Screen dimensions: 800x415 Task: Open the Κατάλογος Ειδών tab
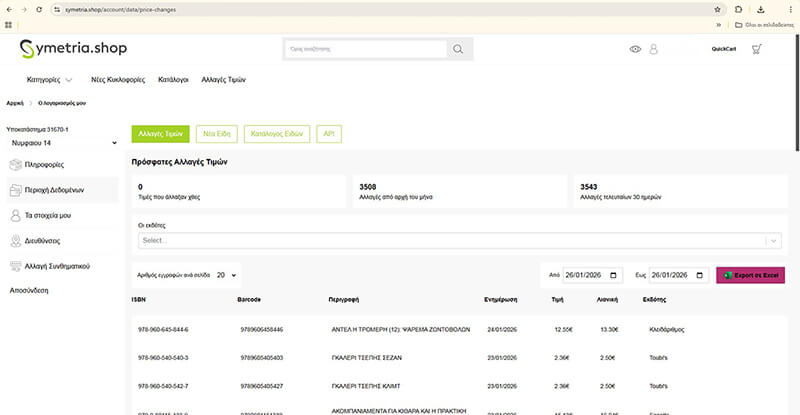point(277,133)
